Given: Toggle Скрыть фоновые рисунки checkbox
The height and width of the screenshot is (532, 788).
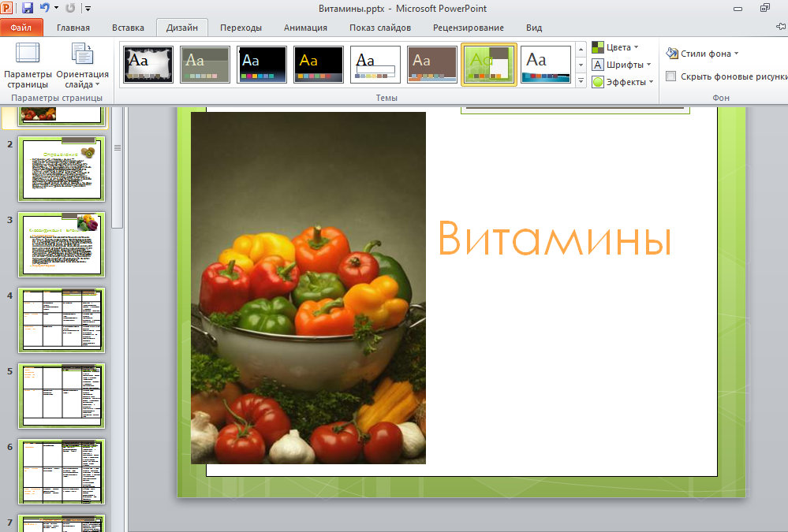Looking at the screenshot, I should click(x=671, y=76).
